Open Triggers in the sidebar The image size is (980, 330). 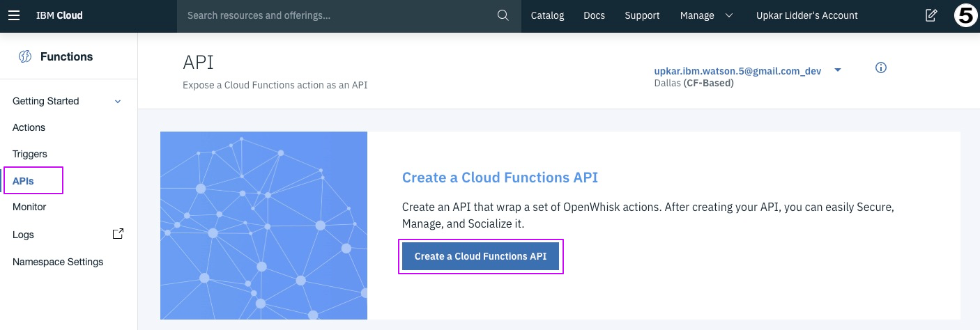pos(30,154)
